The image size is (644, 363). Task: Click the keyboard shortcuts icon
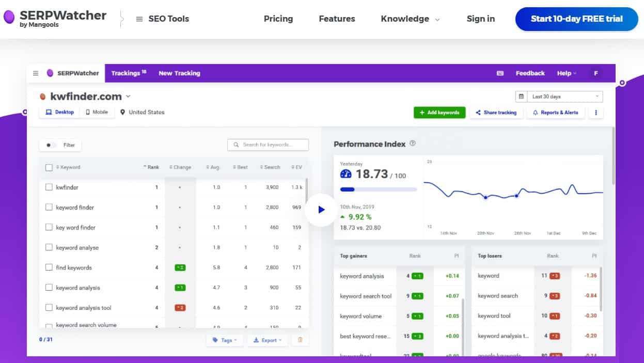[500, 73]
